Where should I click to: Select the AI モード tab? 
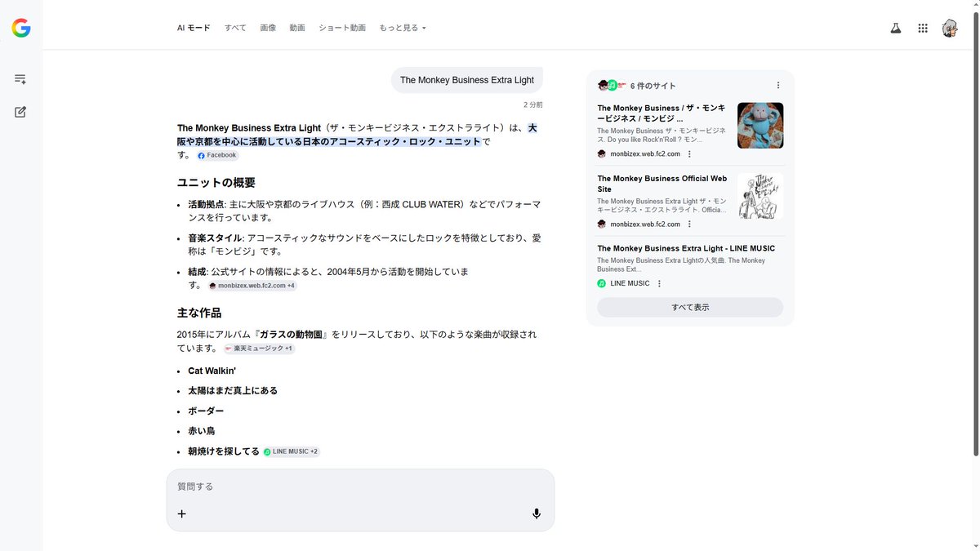pyautogui.click(x=194, y=28)
